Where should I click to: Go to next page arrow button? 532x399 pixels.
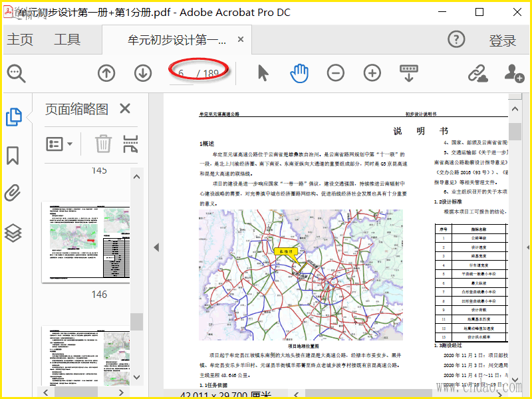[x=143, y=73]
